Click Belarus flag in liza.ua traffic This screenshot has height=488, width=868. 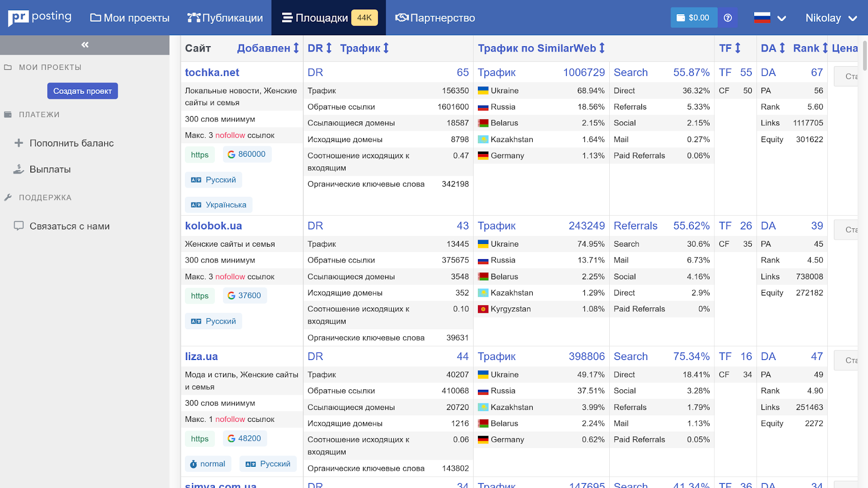(483, 423)
